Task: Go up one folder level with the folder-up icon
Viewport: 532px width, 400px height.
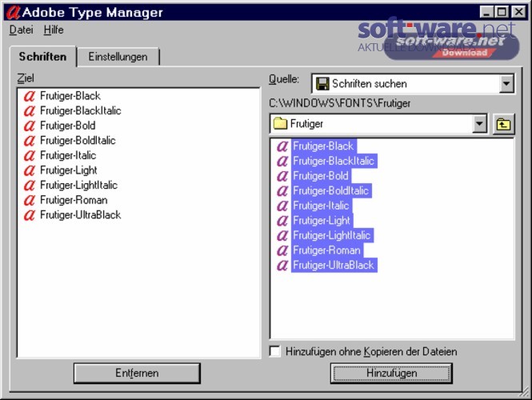Action: [503, 124]
